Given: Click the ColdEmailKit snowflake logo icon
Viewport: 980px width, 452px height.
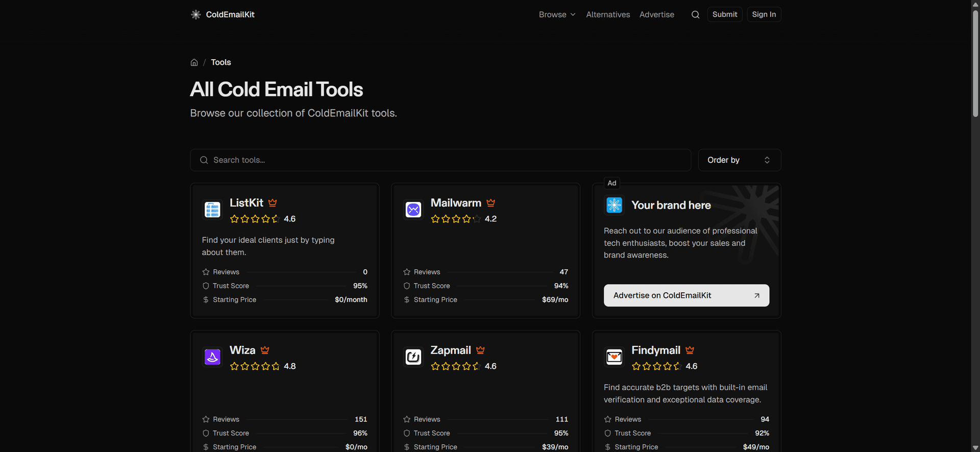Looking at the screenshot, I should [x=195, y=15].
